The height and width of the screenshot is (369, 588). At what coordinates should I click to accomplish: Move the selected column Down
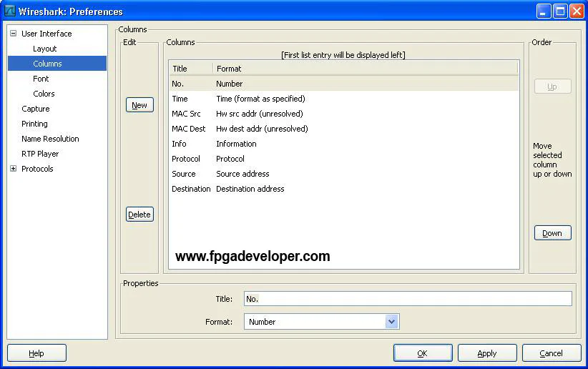coord(552,233)
